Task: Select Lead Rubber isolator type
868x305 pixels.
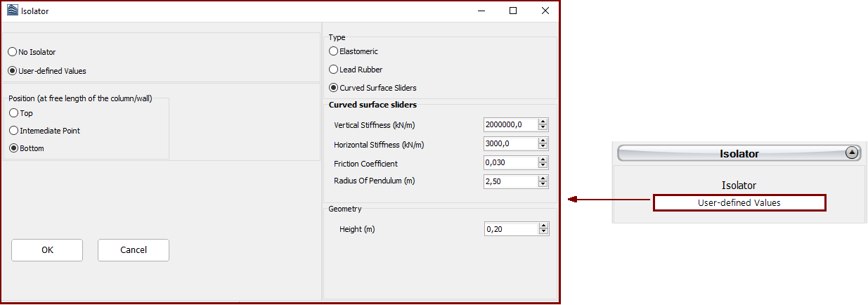Action: tap(334, 70)
